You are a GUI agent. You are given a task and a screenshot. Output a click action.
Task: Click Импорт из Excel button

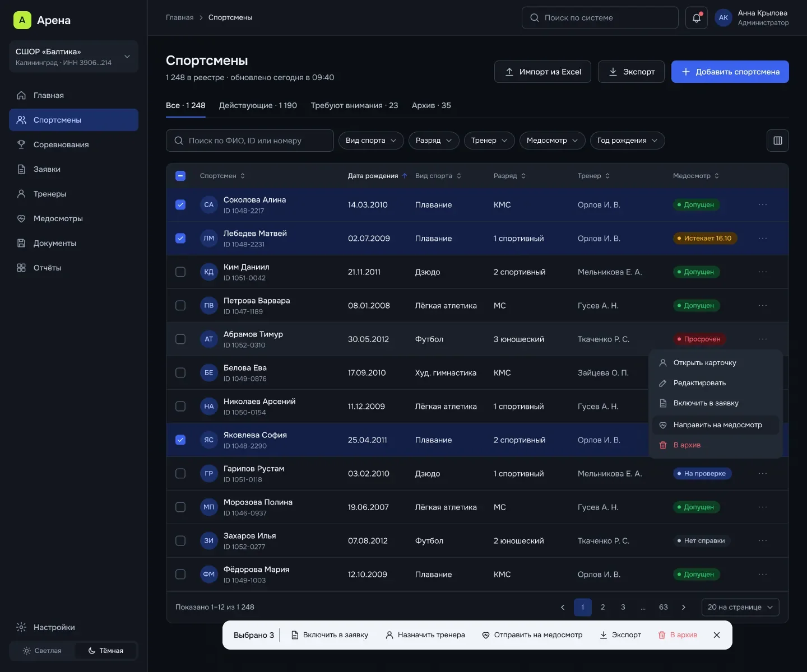[542, 72]
